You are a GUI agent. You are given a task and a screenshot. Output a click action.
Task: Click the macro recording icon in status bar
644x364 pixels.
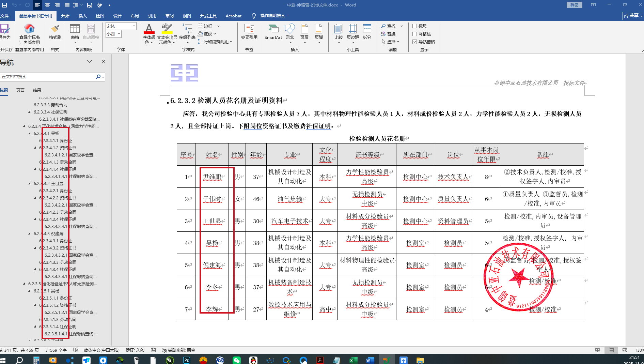(154, 350)
